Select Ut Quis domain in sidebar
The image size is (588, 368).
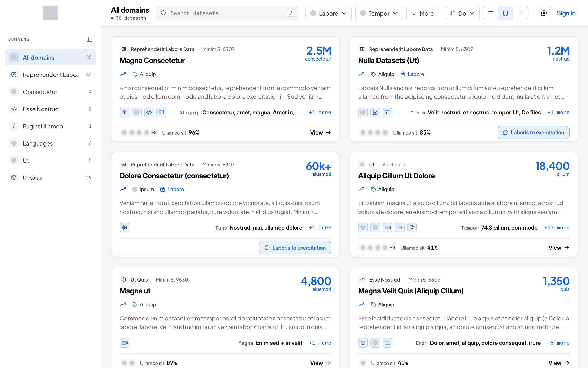50,177
